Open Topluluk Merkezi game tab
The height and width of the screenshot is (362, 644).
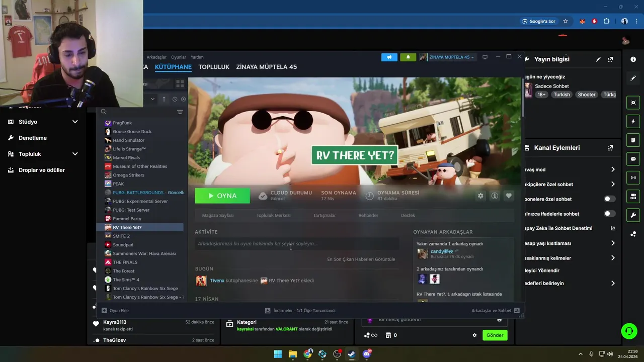(274, 215)
